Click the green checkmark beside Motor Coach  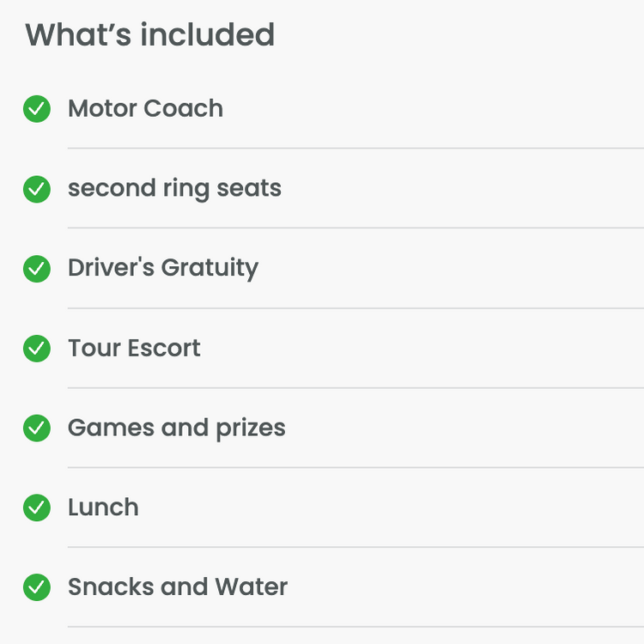pos(37,109)
